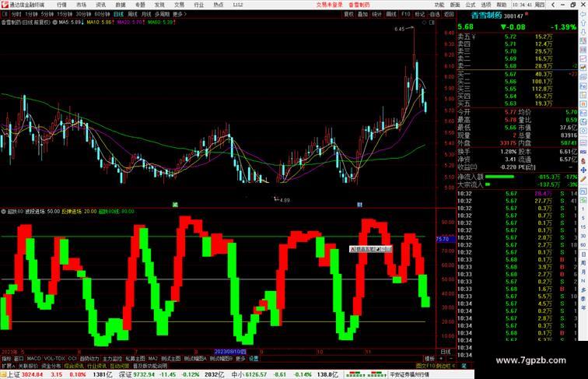The height and width of the screenshot is (379, 588).
Task: Click the left arrow sidebar icon
Action: pos(583,14)
